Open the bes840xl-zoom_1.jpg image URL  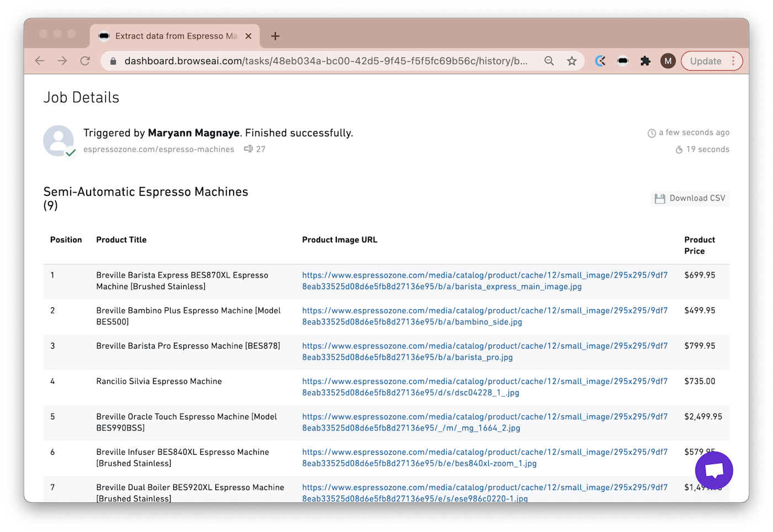point(485,457)
